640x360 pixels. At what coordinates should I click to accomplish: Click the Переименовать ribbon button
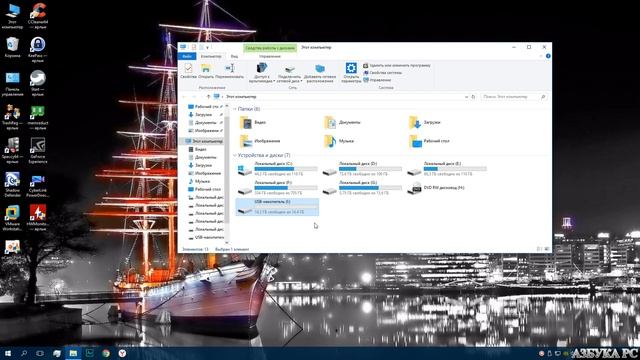pos(229,71)
